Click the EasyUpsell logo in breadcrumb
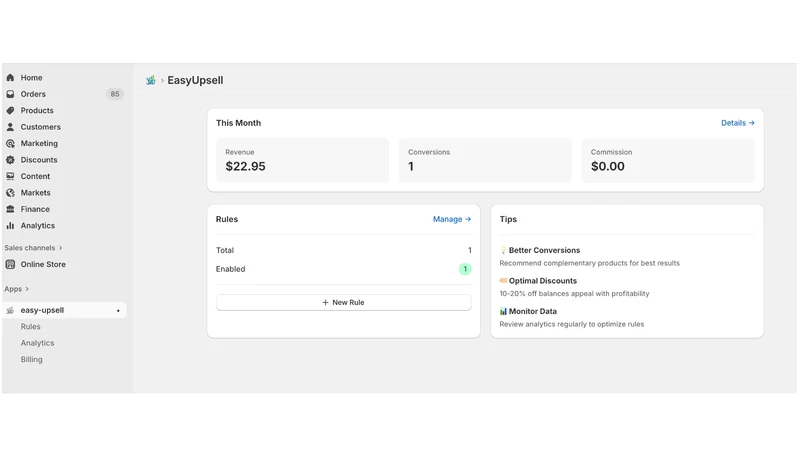 click(151, 80)
